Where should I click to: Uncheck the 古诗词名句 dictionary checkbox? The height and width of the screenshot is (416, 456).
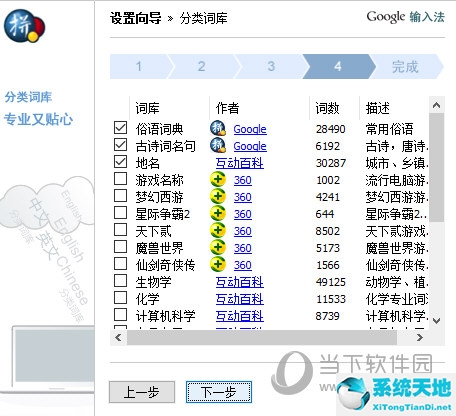120,144
